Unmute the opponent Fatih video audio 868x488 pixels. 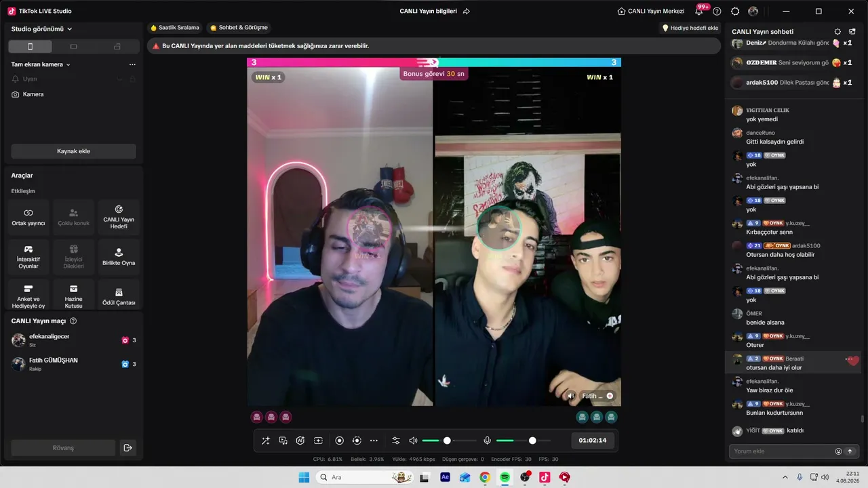click(571, 396)
